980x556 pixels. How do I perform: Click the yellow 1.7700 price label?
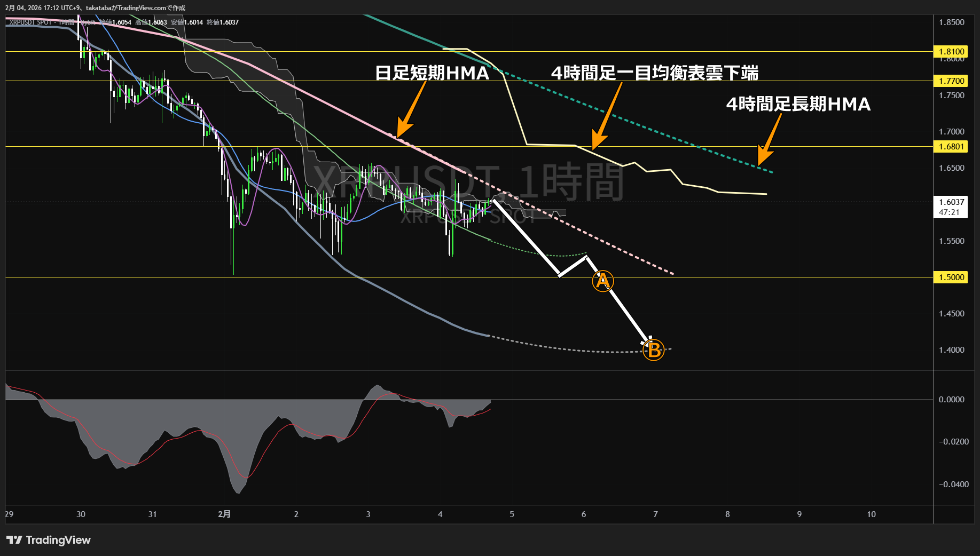click(951, 81)
